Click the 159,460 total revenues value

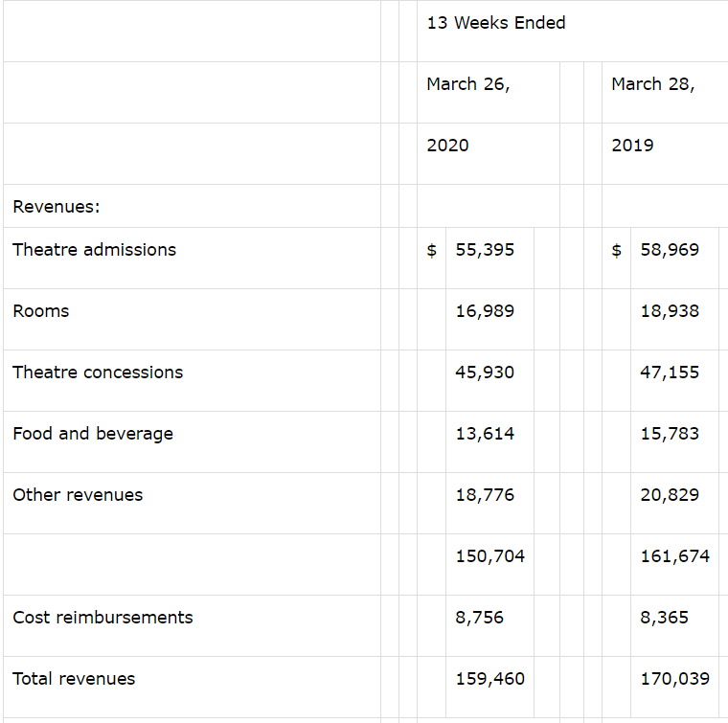489,678
